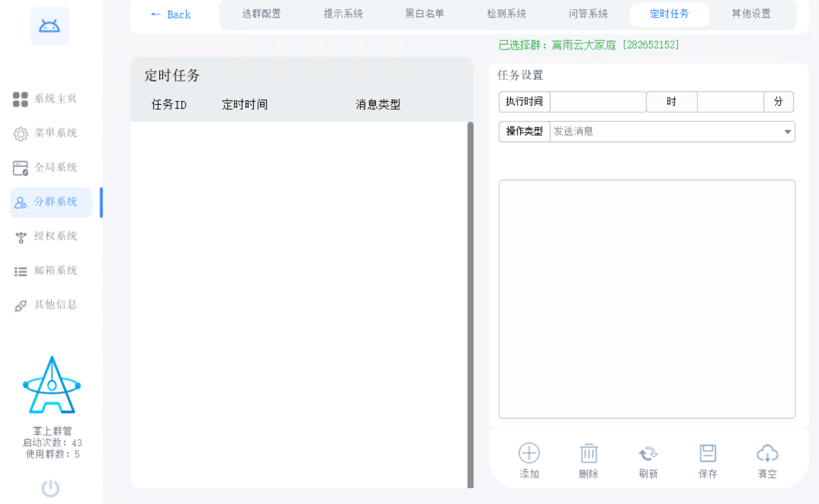This screenshot has width=819, height=504.
Task: Open 系统主页 grid icon in sidebar
Action: coord(21,99)
